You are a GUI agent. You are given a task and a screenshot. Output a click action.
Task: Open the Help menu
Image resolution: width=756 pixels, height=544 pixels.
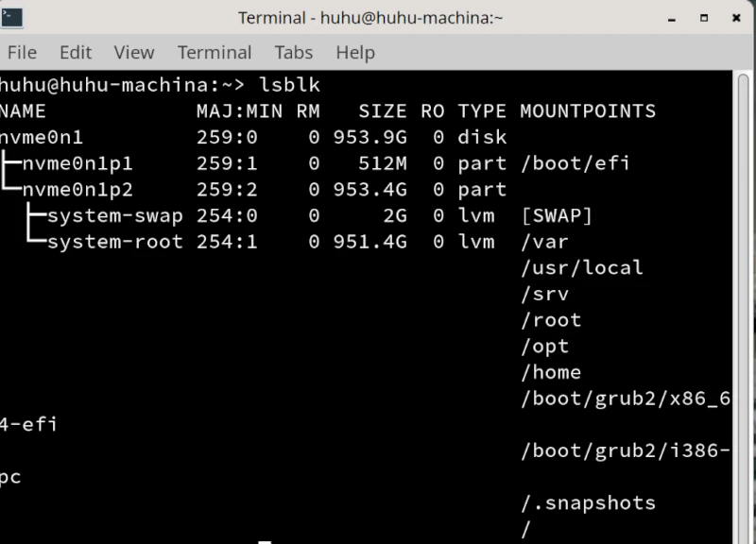click(x=355, y=53)
